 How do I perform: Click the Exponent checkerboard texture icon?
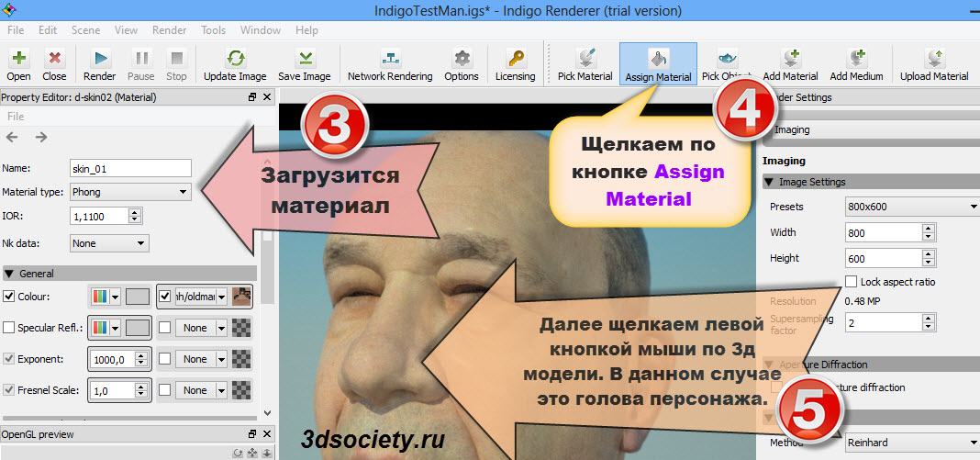tap(242, 359)
